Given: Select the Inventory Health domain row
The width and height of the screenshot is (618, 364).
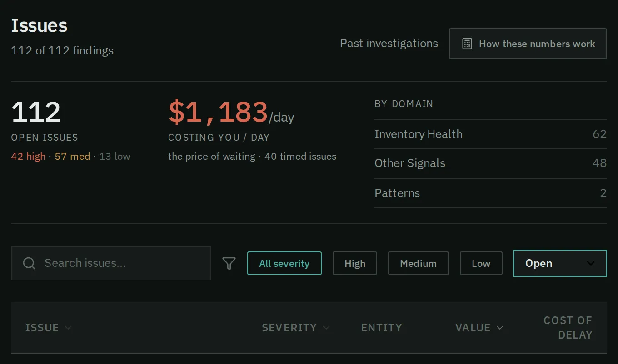Looking at the screenshot, I should [x=491, y=134].
